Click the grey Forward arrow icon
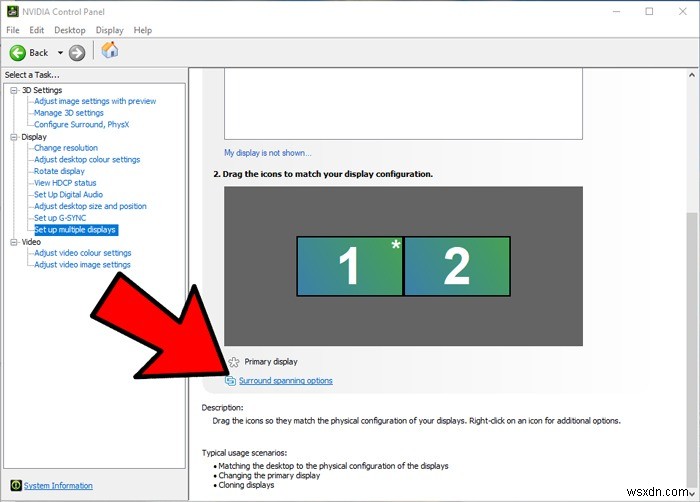 (x=77, y=53)
